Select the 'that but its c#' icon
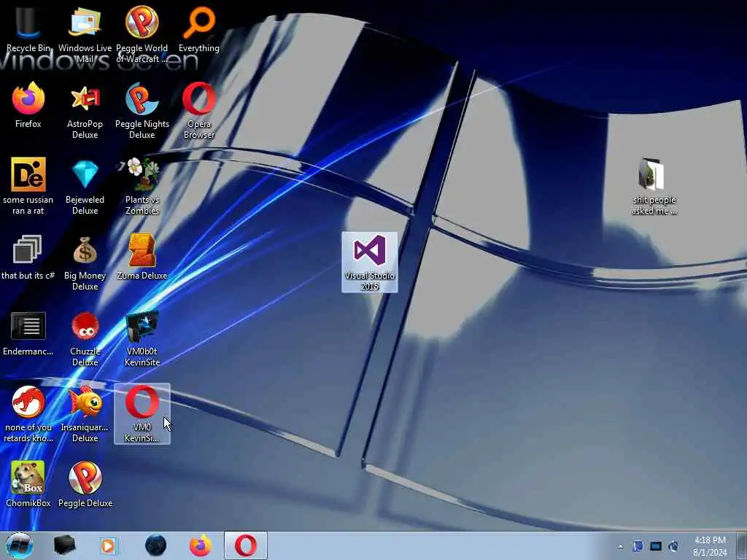The width and height of the screenshot is (747, 560). (28, 257)
